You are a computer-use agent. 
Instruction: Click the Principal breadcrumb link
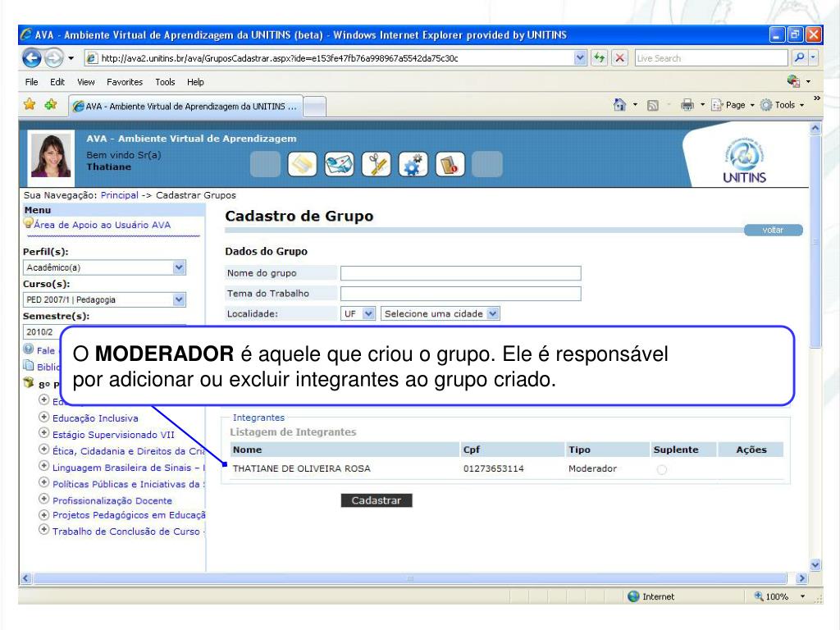pyautogui.click(x=120, y=195)
